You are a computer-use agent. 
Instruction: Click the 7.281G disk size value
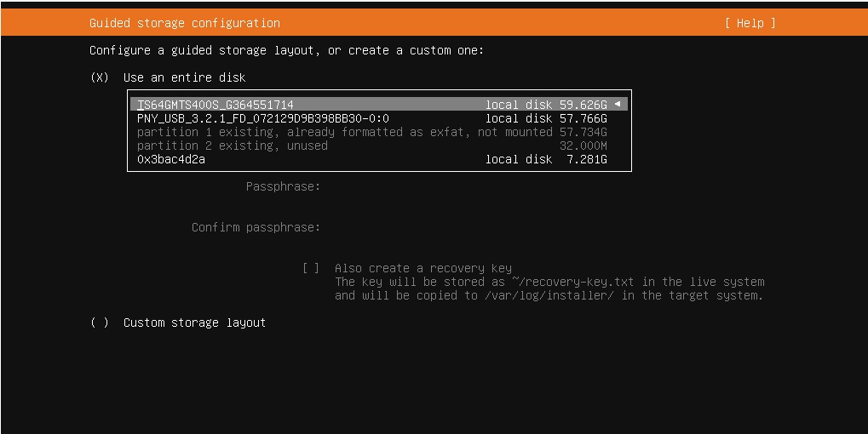pos(587,159)
